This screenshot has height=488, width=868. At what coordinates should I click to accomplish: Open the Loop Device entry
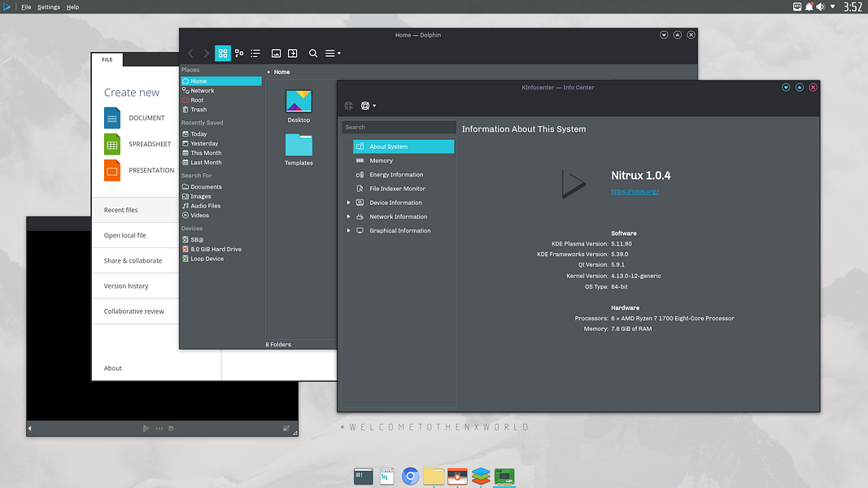point(221,259)
